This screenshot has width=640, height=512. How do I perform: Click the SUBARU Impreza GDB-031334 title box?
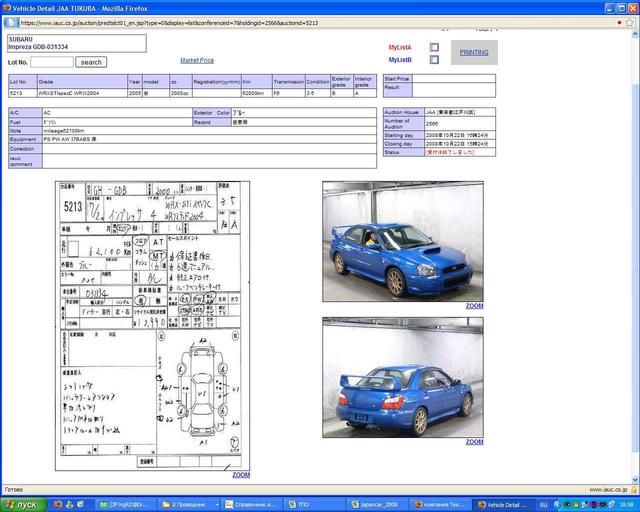point(77,43)
